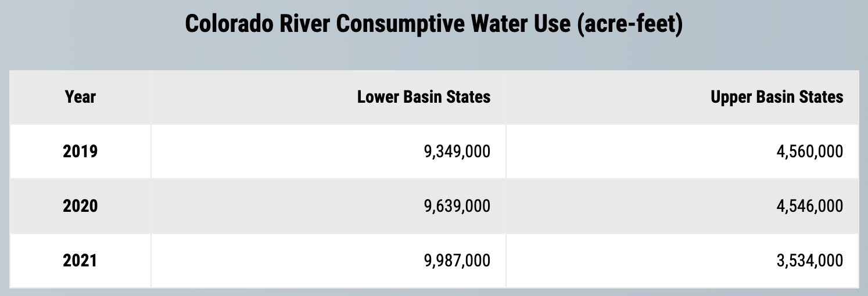Click the Year column header
868x296 pixels.
pyautogui.click(x=80, y=97)
